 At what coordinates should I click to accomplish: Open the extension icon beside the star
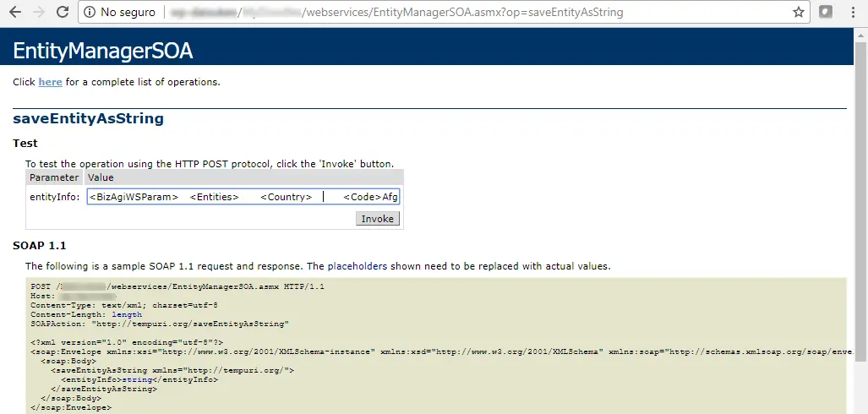point(826,12)
